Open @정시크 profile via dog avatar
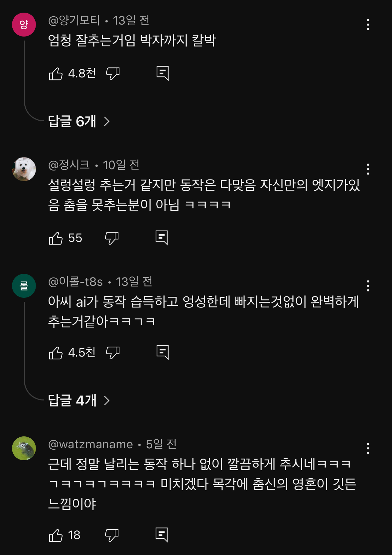Viewport: 392px width, 555px height. 24,169
